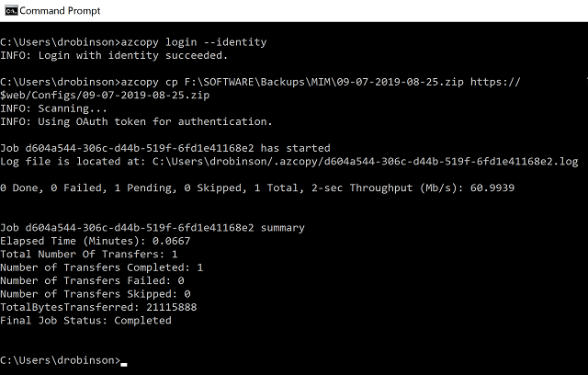Click the throughput value 60.9939
The height and width of the screenshot is (375, 588).
click(x=492, y=187)
